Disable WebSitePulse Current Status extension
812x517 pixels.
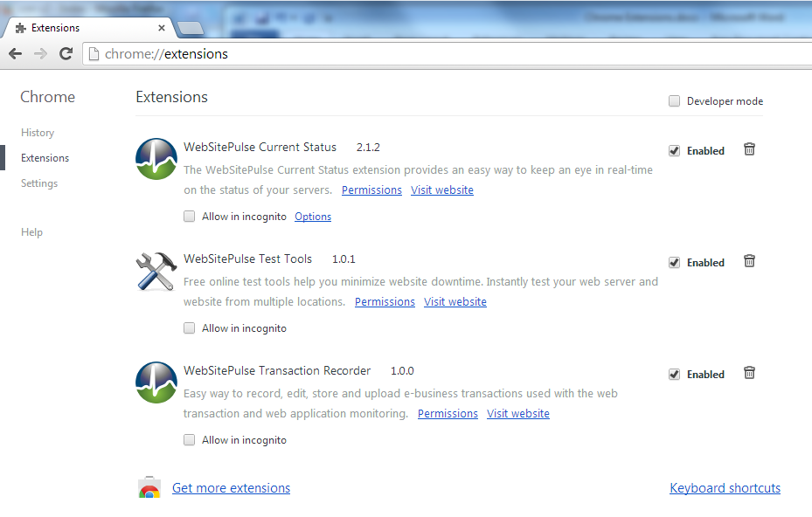(674, 150)
